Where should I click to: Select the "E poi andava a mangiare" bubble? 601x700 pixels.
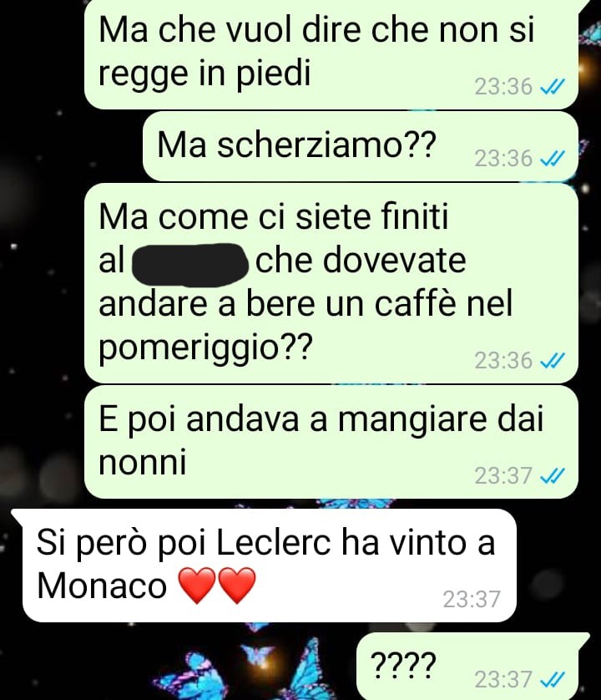pyautogui.click(x=331, y=442)
